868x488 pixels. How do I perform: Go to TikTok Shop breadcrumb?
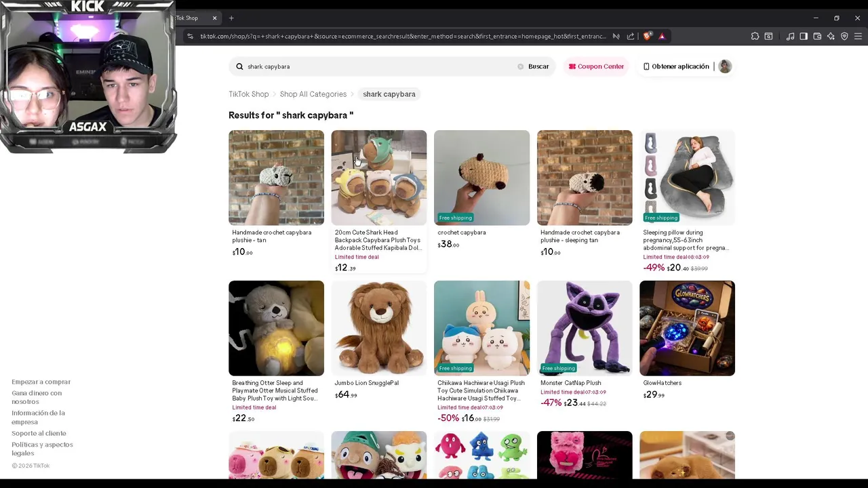(249, 94)
